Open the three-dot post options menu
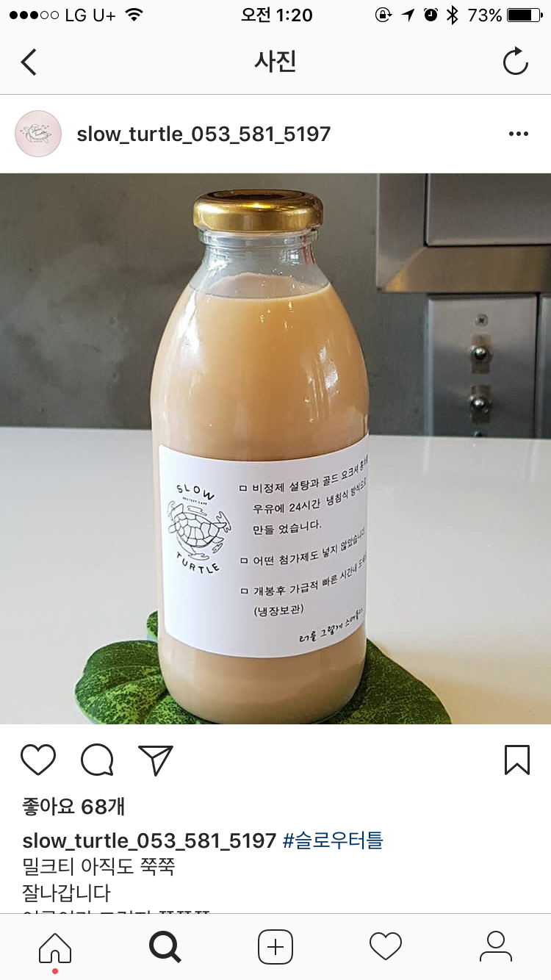 (519, 134)
